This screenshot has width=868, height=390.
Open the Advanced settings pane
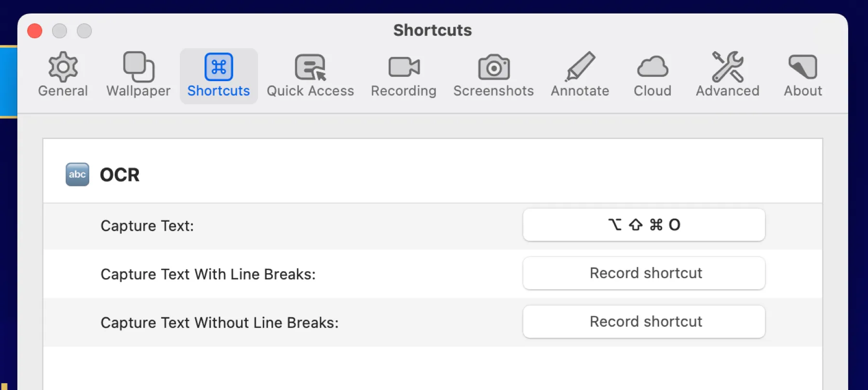[727, 75]
